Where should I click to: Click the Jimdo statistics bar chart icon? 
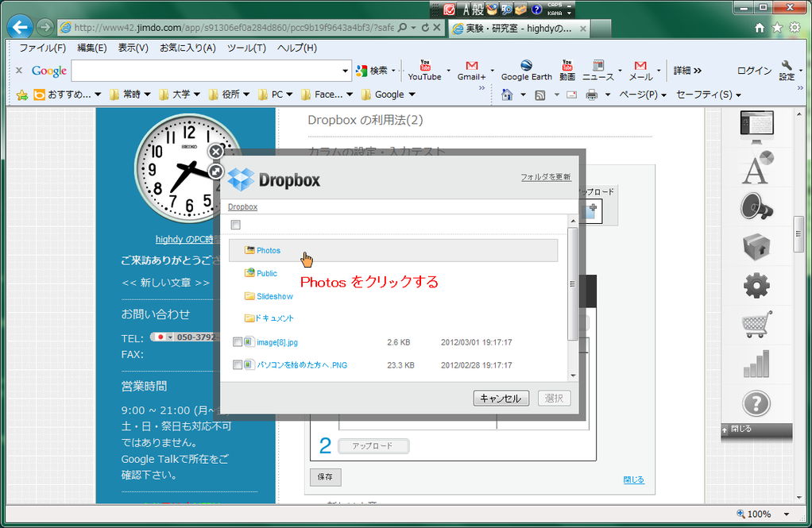756,364
